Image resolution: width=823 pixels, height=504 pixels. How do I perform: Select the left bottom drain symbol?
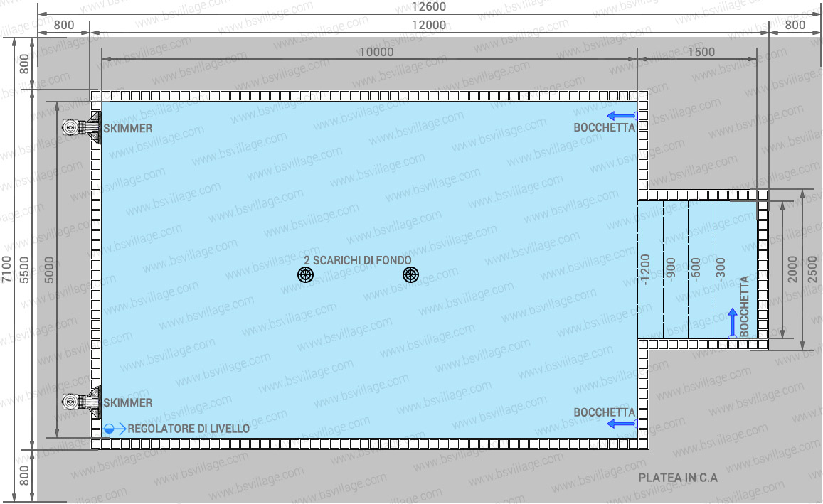(306, 274)
